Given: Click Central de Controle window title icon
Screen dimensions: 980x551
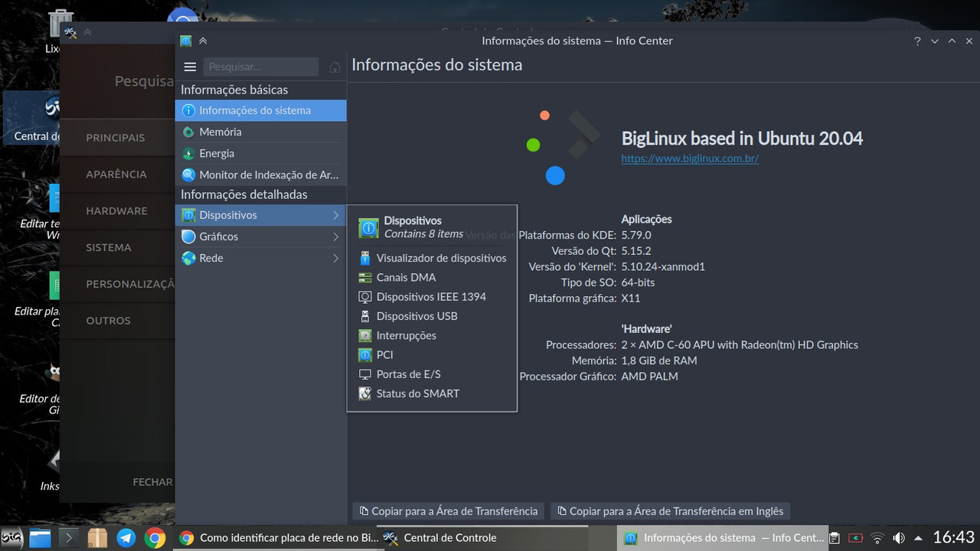Looking at the screenshot, I should pos(70,32).
